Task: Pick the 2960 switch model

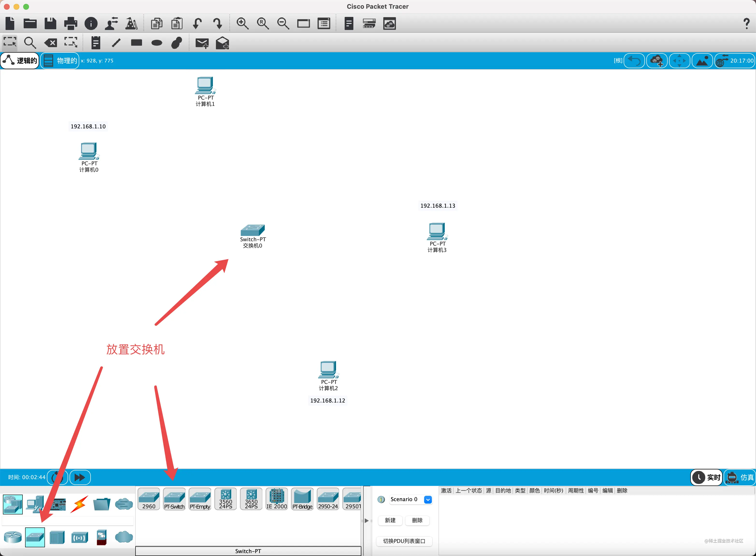Action: tap(149, 499)
